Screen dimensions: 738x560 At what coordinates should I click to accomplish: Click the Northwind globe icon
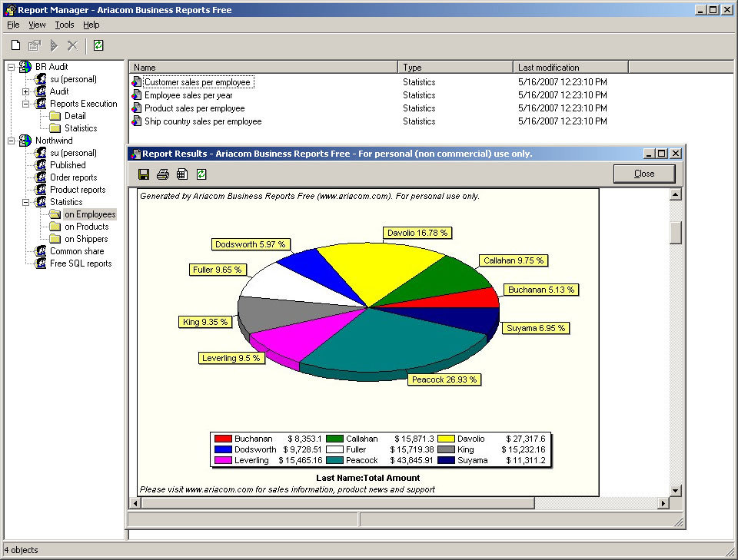tap(25, 141)
